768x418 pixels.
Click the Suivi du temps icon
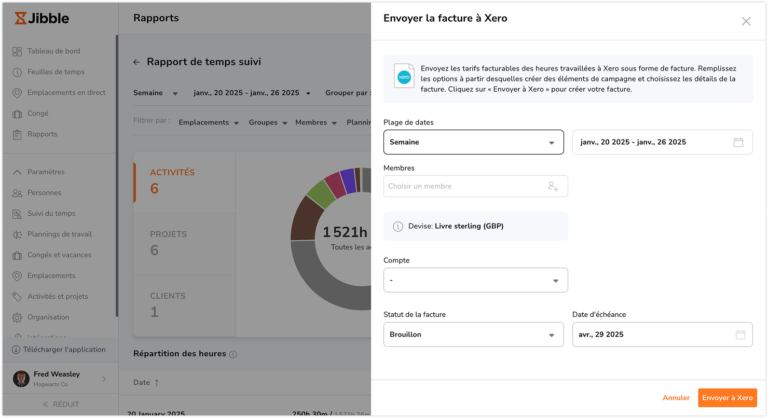[17, 214]
